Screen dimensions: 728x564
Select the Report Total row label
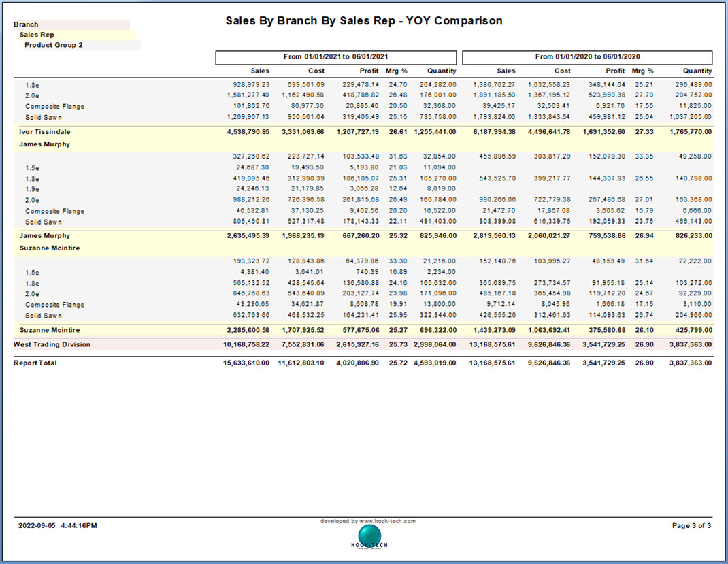[35, 363]
